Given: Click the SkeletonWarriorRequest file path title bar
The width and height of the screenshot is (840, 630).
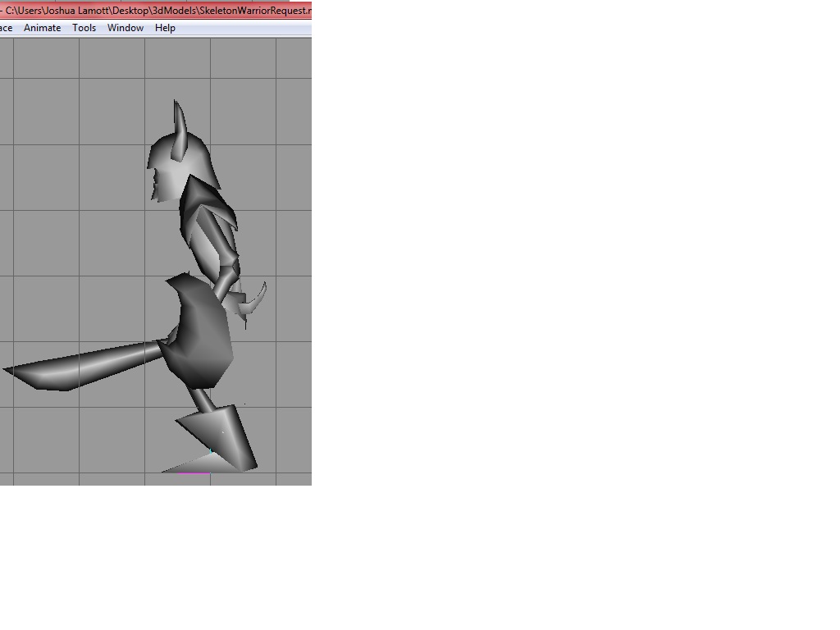Looking at the screenshot, I should click(x=156, y=10).
